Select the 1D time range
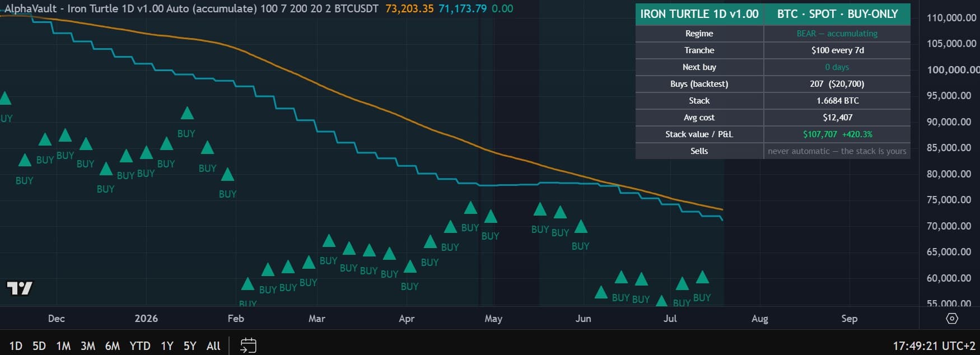The width and height of the screenshot is (980, 355). (x=16, y=346)
